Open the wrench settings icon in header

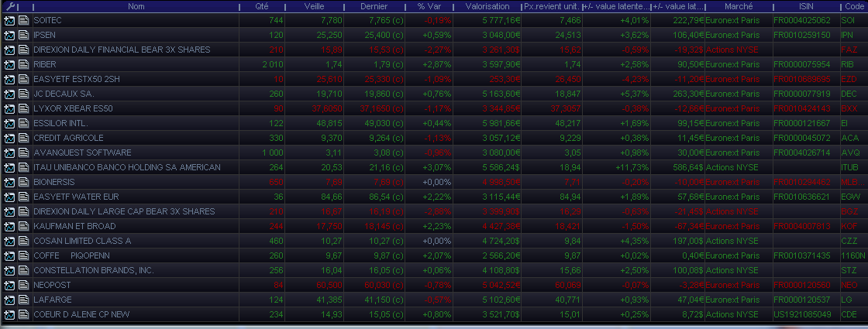[x=9, y=7]
